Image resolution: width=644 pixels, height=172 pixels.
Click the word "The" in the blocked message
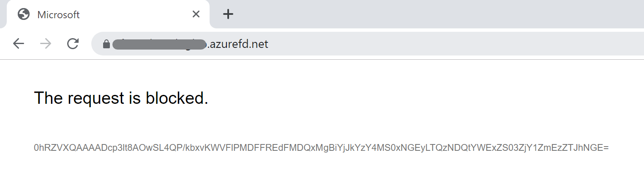47,98
